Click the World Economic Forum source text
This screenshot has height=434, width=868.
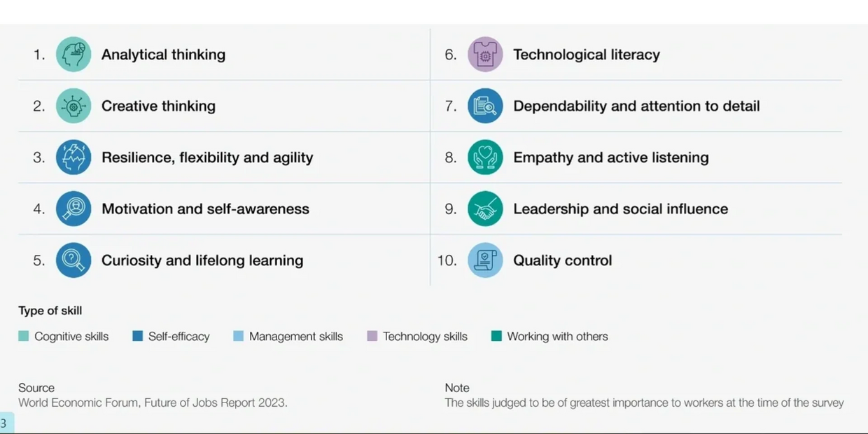tap(153, 402)
